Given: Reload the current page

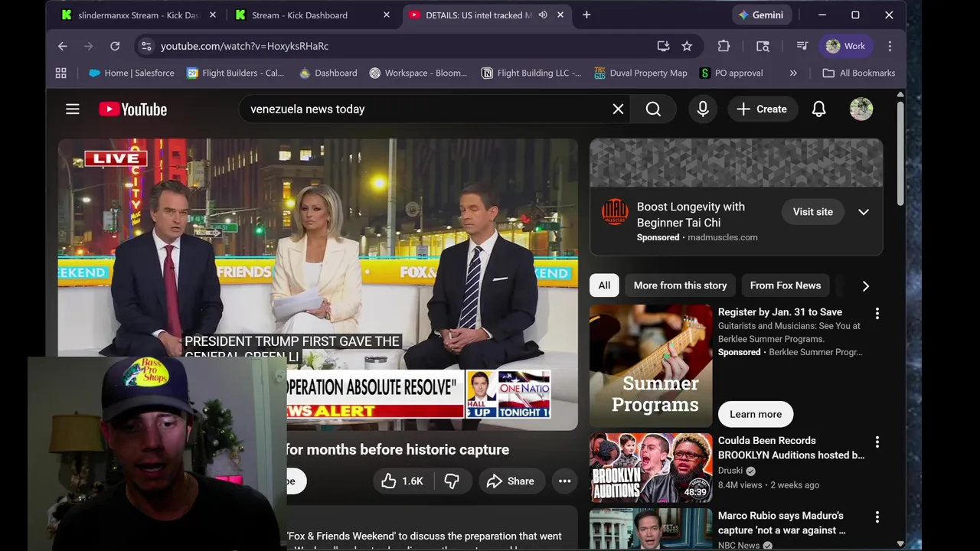Looking at the screenshot, I should coord(115,46).
